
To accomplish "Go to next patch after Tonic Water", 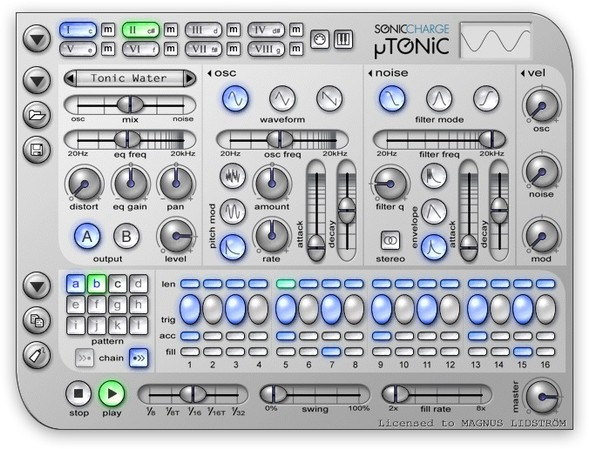I will pyautogui.click(x=189, y=79).
